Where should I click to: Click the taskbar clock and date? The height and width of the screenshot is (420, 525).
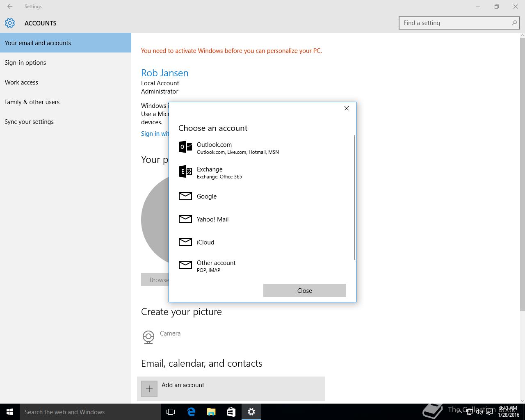click(x=509, y=412)
